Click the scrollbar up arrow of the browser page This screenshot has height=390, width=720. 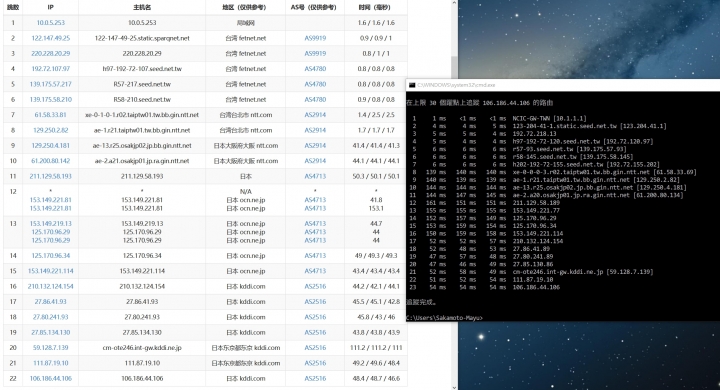(454, 3)
